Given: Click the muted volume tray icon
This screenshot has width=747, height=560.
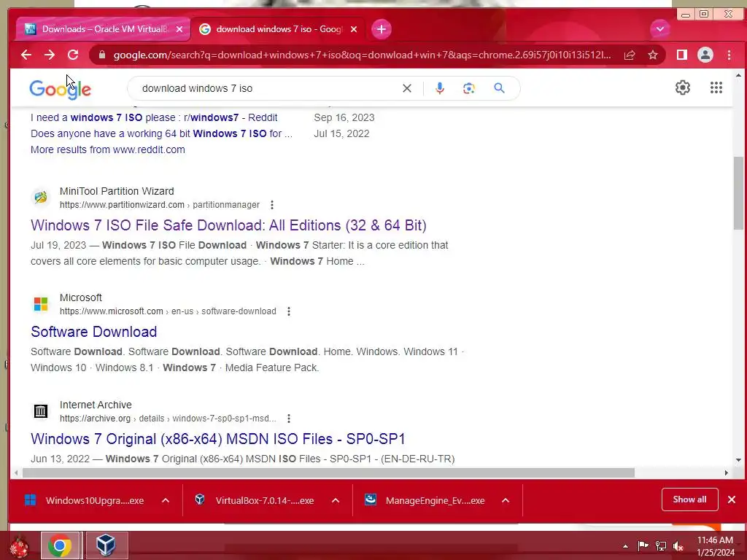Looking at the screenshot, I should tap(678, 545).
